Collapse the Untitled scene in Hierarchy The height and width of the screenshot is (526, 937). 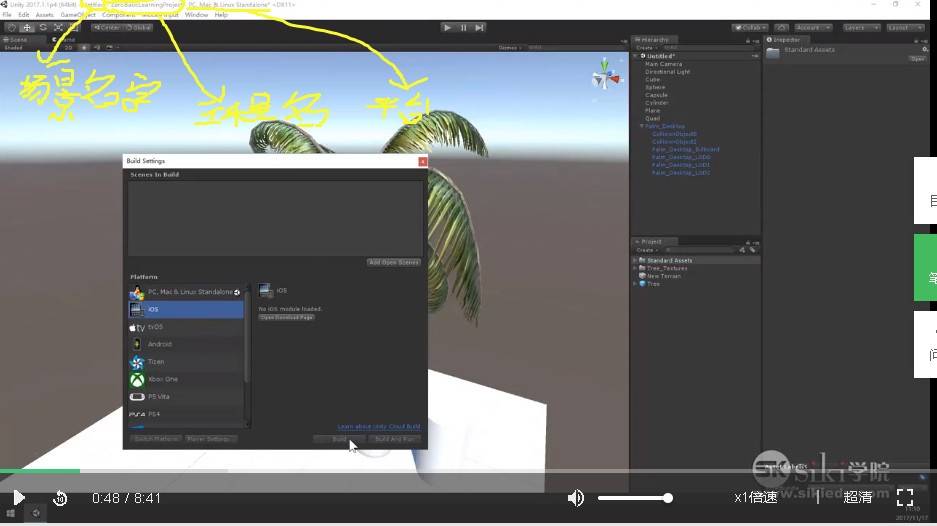636,56
